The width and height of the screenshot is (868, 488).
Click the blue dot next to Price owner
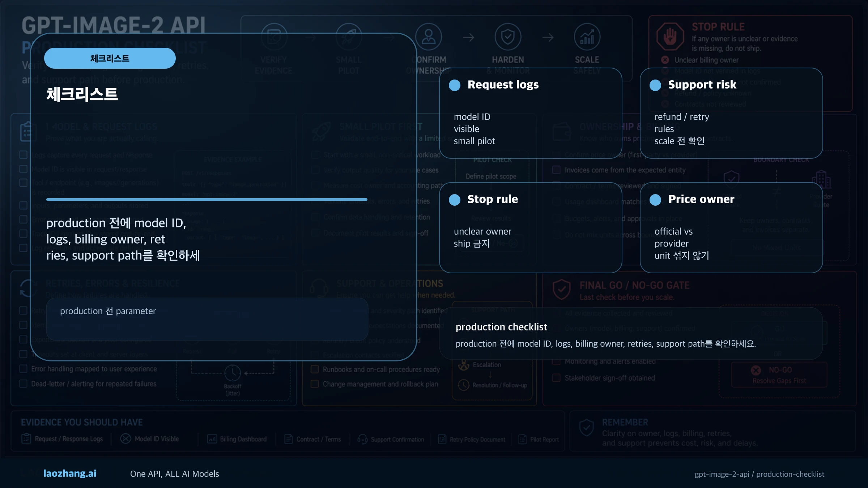click(x=655, y=200)
